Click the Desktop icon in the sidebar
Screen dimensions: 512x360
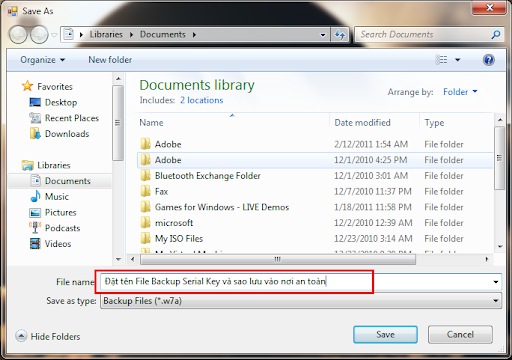click(x=35, y=102)
